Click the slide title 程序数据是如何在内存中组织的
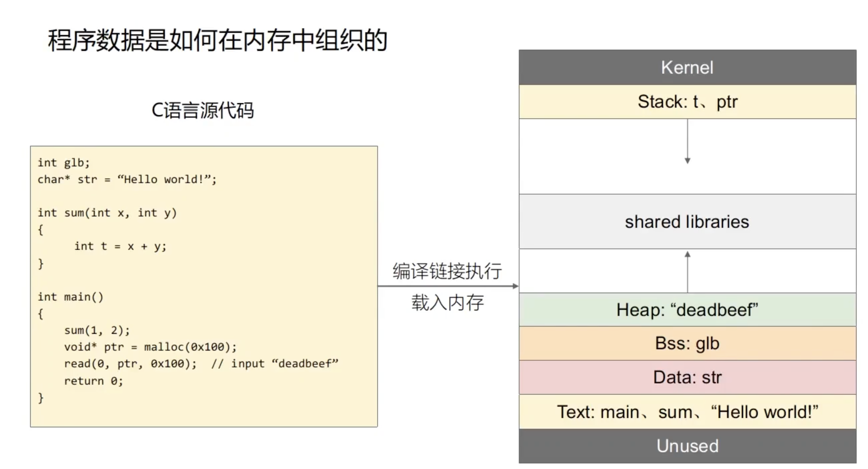868x469 pixels. [217, 40]
